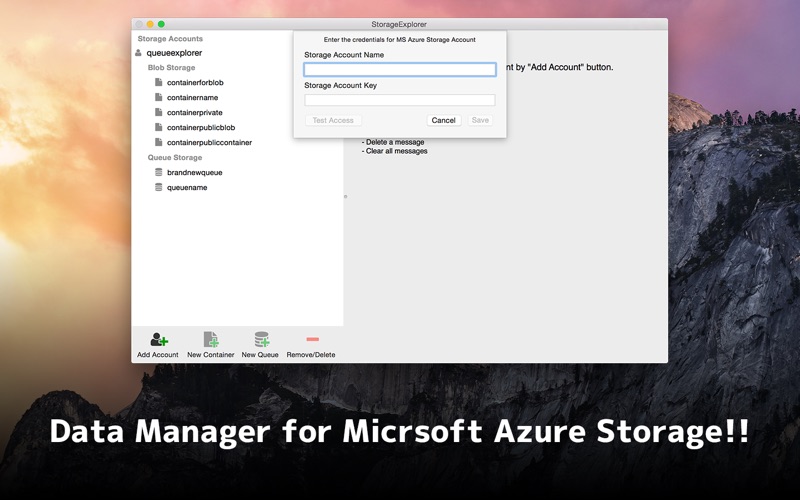Open the containername container
The image size is (800, 500).
[192, 97]
